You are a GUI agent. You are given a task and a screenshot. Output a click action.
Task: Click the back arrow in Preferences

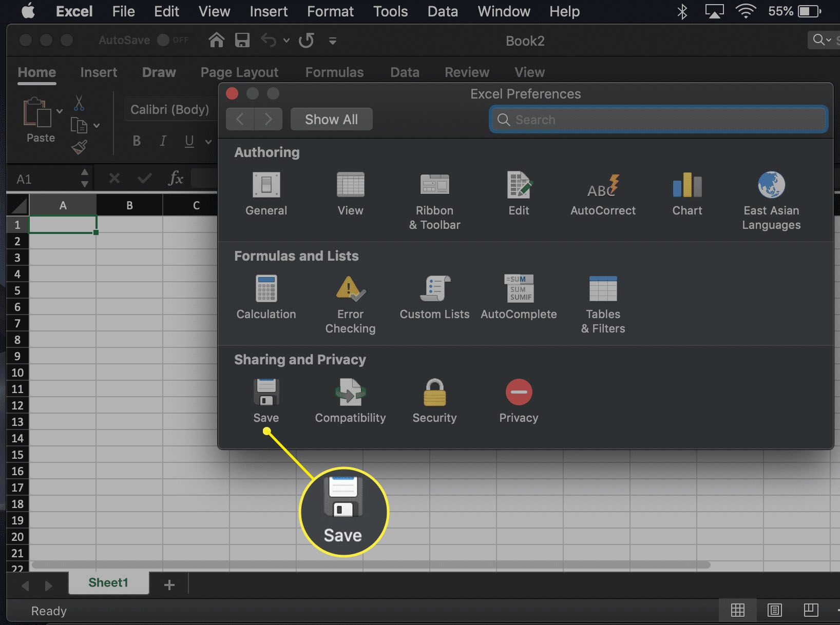point(240,120)
